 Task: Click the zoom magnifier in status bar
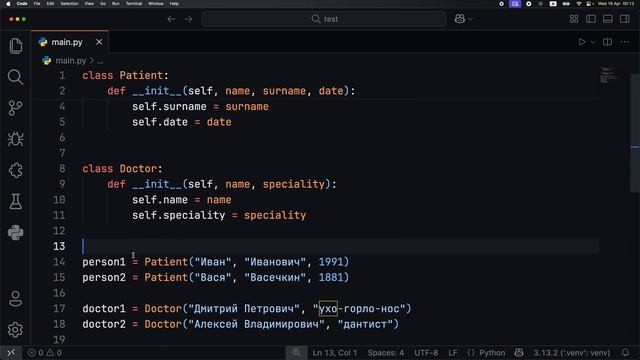(296, 353)
